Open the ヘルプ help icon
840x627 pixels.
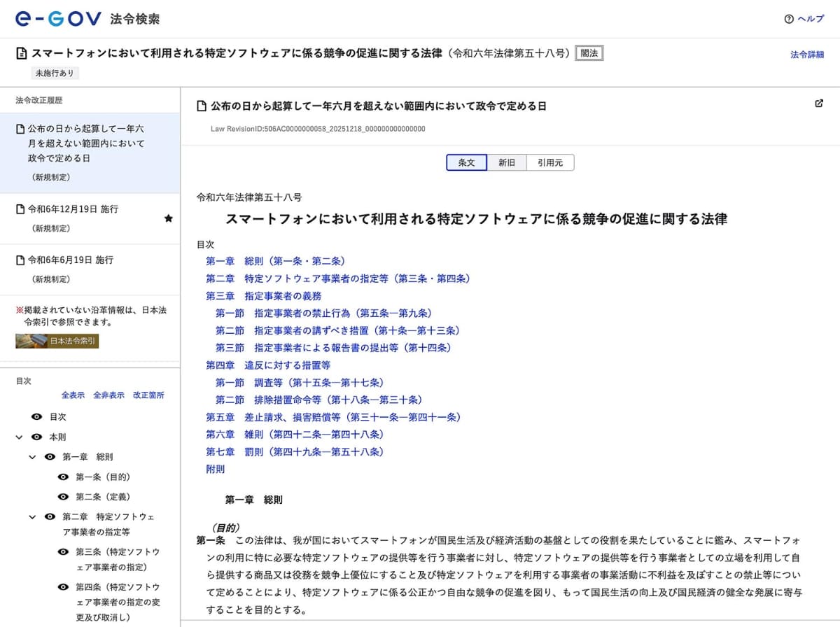787,20
